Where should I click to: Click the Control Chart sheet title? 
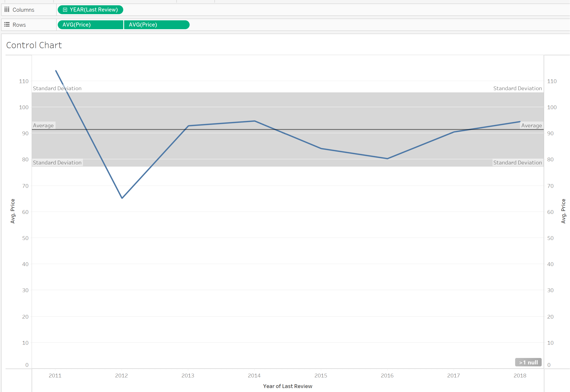[34, 45]
